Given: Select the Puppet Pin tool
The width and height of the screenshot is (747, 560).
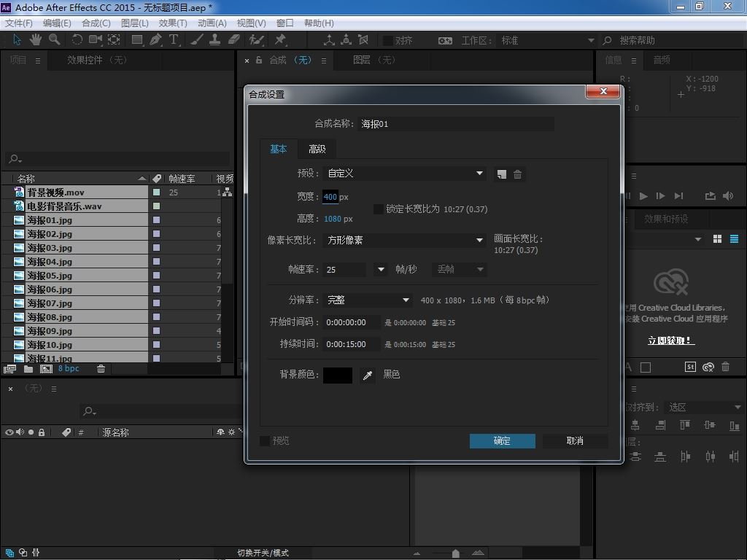Looking at the screenshot, I should coord(280,39).
